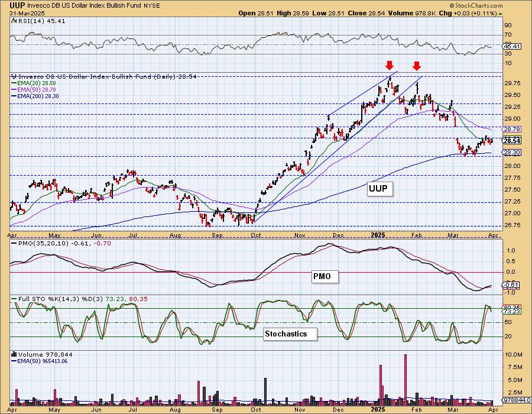Image resolution: width=532 pixels, height=414 pixels.
Task: Click the EMA(20) 28.58 legend entry
Action: click(37, 83)
